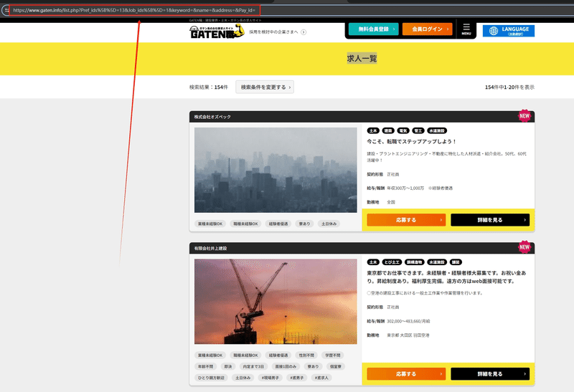Click 検索結果：154件 count text
Screen dimensions: 574x392
click(208, 87)
